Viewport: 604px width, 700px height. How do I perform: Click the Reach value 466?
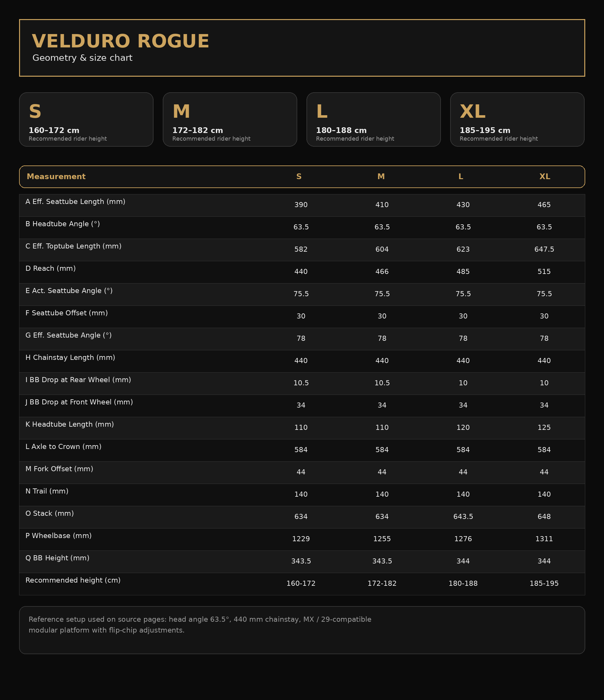(x=382, y=272)
